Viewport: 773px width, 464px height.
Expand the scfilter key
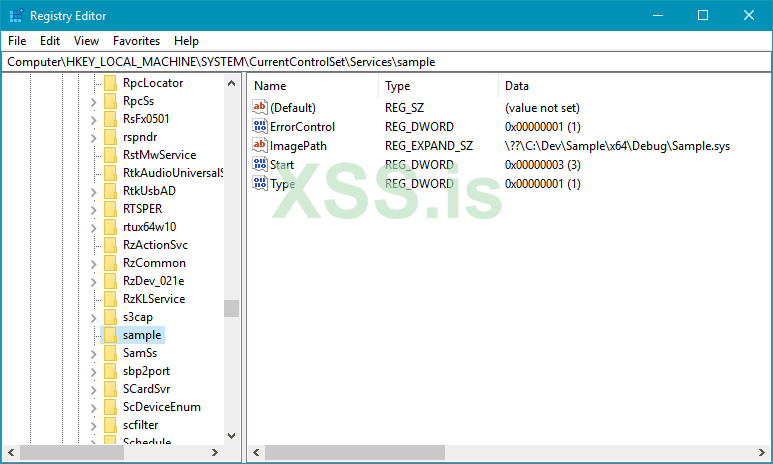click(x=94, y=426)
